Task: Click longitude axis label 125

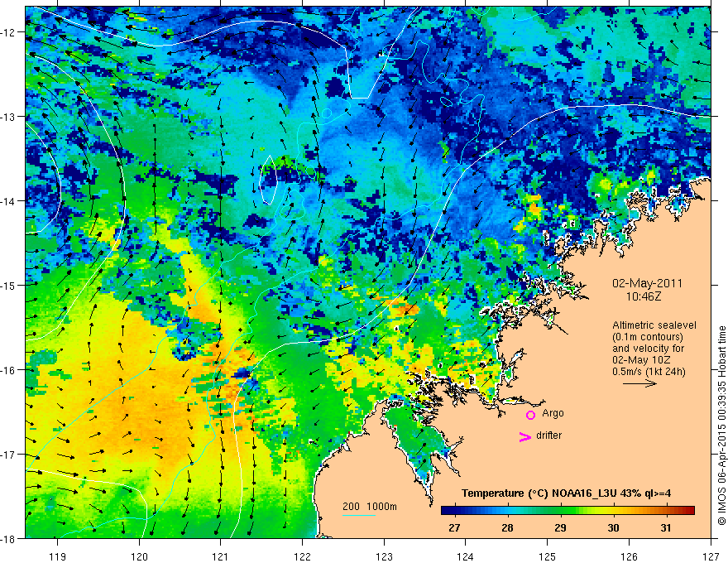Action: pos(548,557)
